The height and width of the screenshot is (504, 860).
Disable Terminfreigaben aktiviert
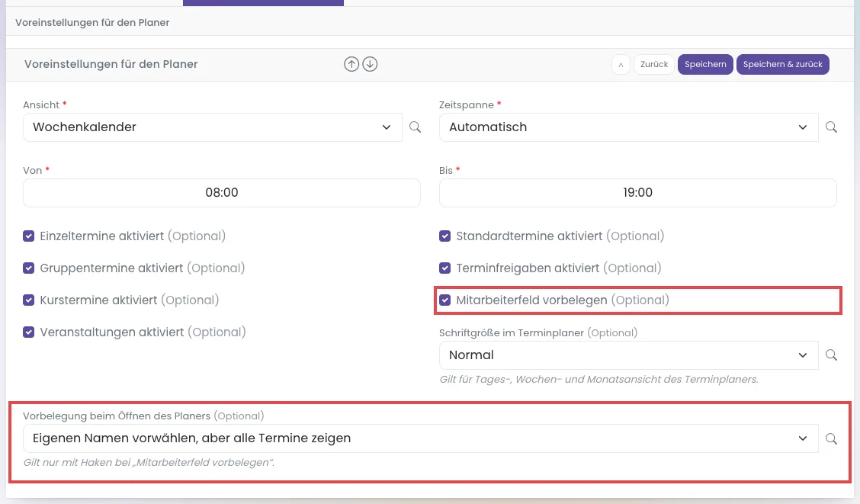(444, 268)
